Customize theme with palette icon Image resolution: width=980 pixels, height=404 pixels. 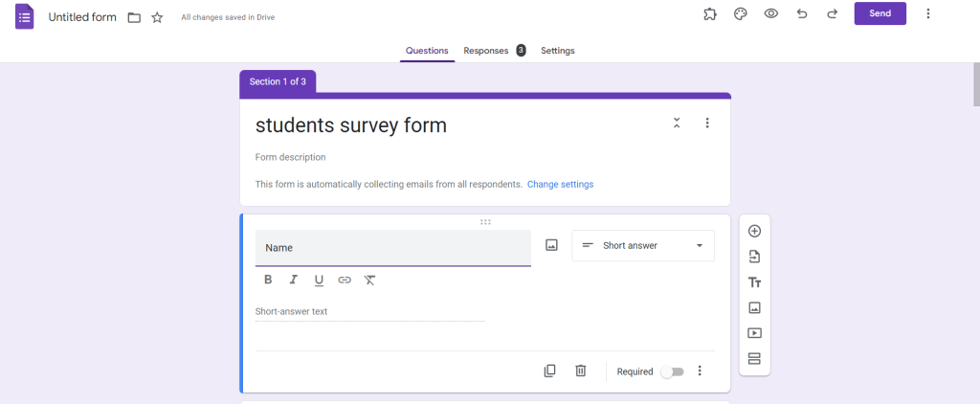741,13
